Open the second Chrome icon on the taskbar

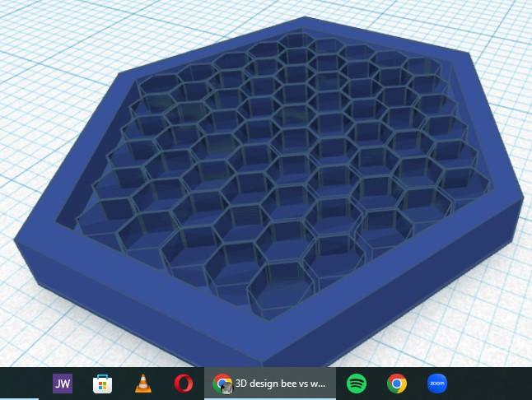tap(397, 384)
